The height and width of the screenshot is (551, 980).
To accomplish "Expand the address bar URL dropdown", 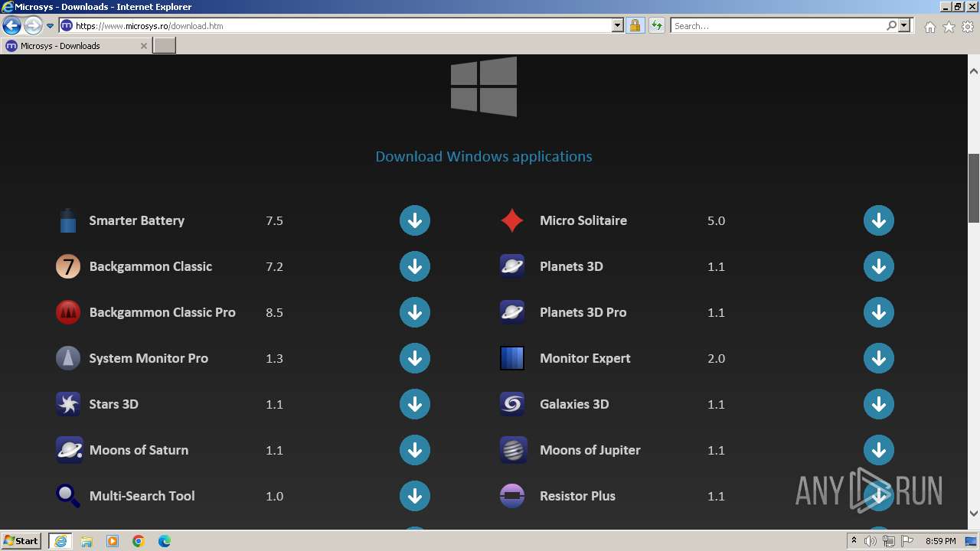I will [618, 25].
